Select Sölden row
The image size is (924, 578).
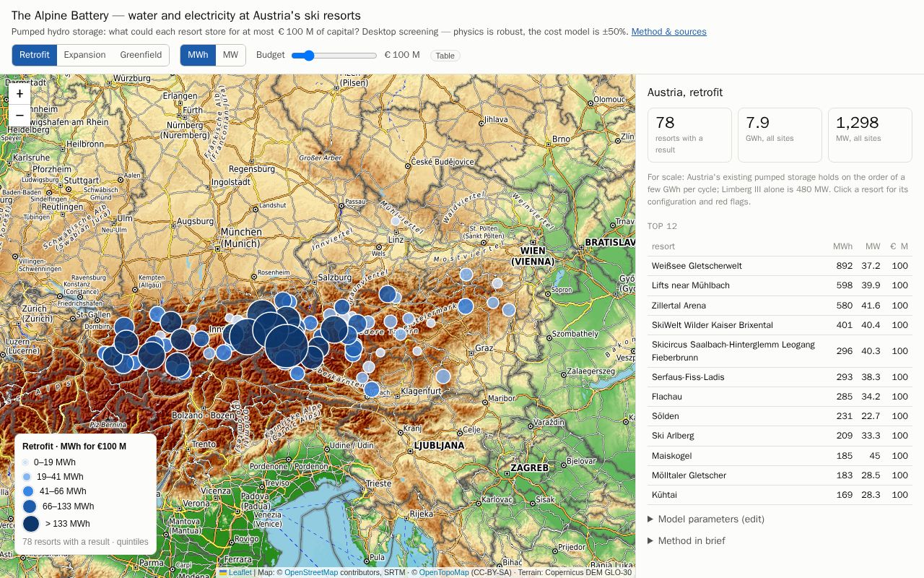pyautogui.click(x=780, y=416)
